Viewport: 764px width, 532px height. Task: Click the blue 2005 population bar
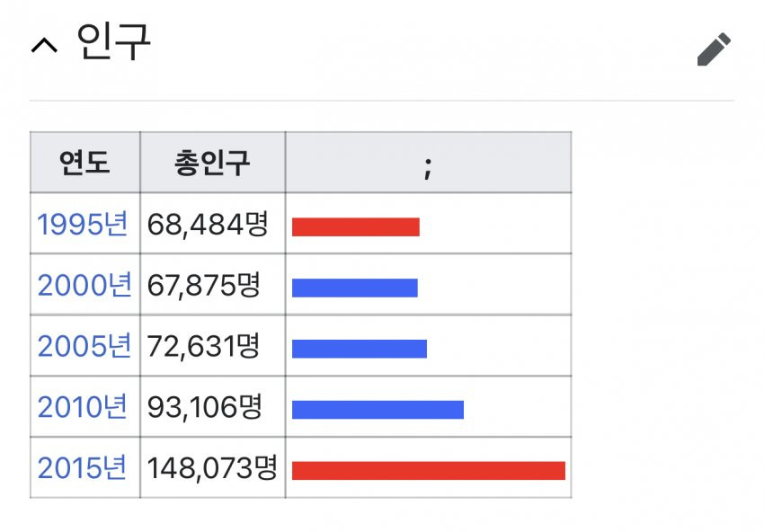point(360,349)
